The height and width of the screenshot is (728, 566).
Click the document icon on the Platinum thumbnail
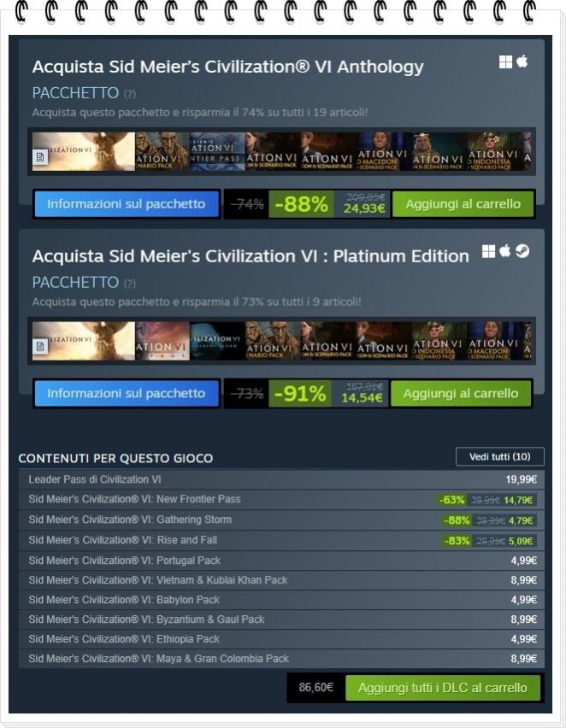coord(40,346)
